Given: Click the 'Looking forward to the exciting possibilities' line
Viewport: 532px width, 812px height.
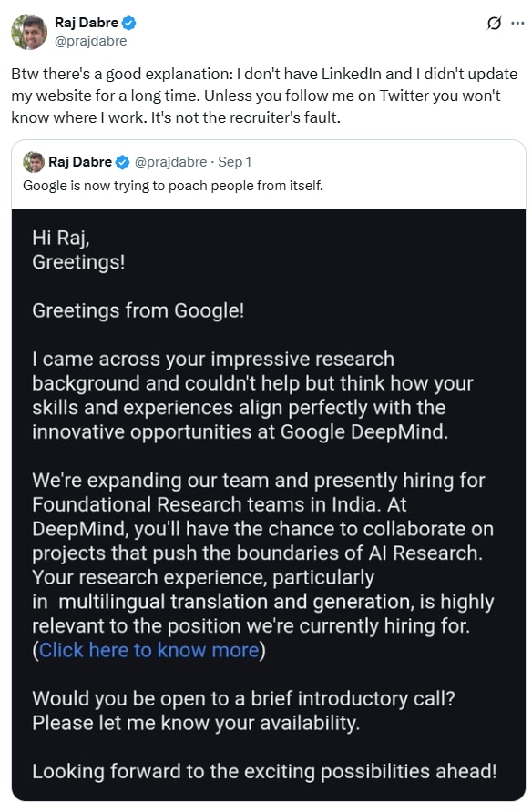Looking at the screenshot, I should [x=264, y=772].
